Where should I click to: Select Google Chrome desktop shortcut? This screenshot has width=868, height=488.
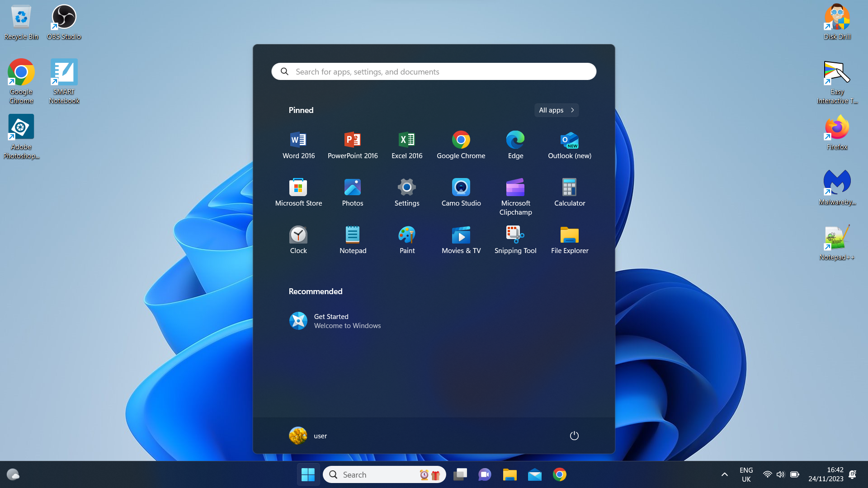(21, 81)
